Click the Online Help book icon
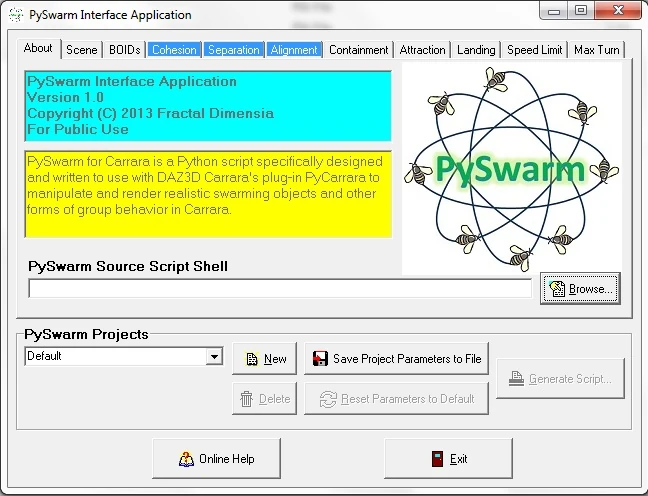This screenshot has width=648, height=496. tap(186, 459)
